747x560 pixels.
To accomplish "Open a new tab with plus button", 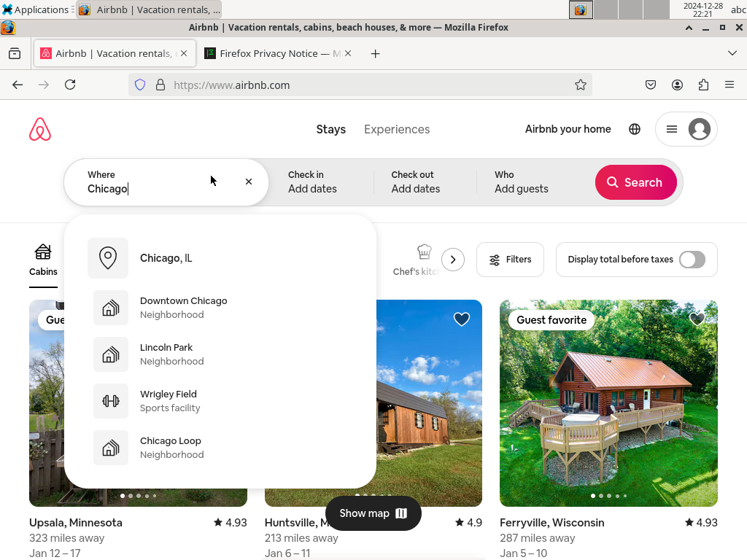I will 376,54.
